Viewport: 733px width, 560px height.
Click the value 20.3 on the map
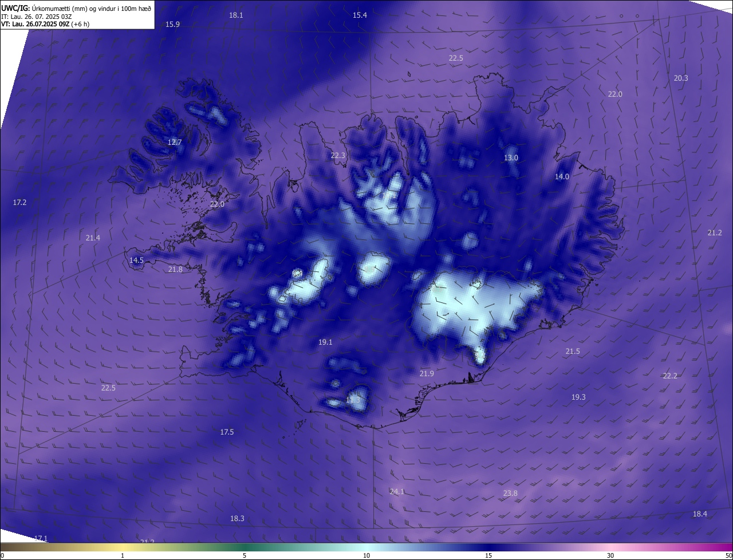(681, 78)
